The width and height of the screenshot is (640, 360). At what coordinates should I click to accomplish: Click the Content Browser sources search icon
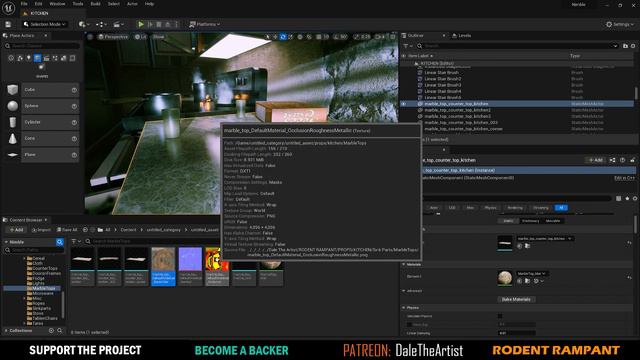[x=60, y=242]
